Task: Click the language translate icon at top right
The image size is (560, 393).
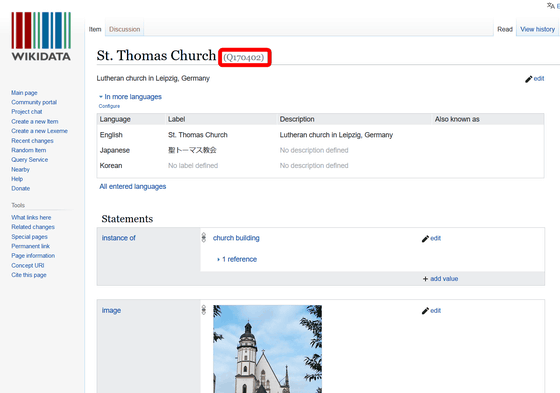Action: pos(550,6)
